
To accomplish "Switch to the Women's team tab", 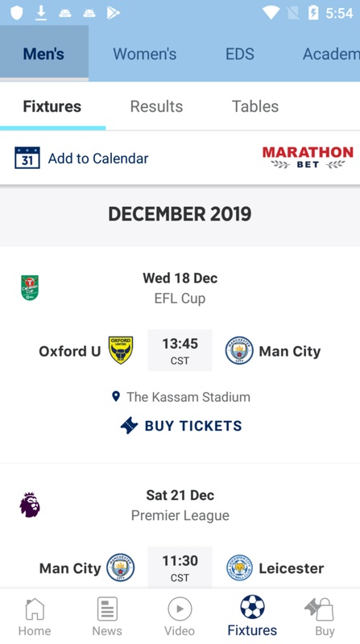I will click(145, 54).
